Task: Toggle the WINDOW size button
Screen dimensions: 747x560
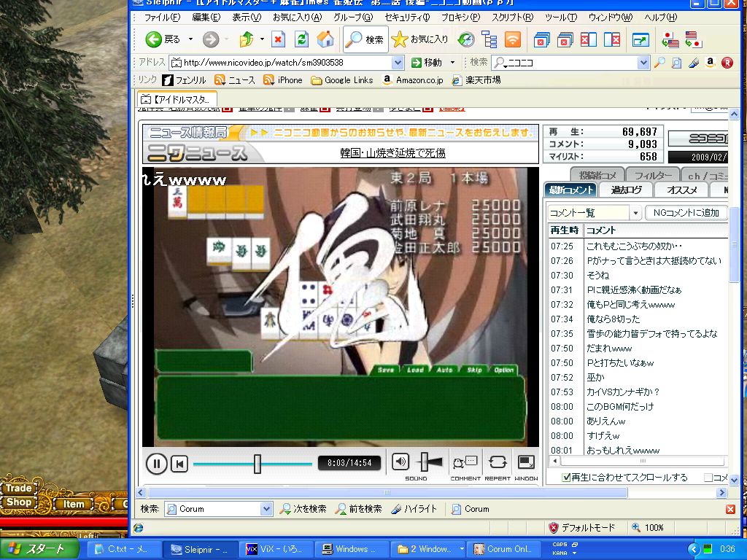Action: pyautogui.click(x=526, y=462)
